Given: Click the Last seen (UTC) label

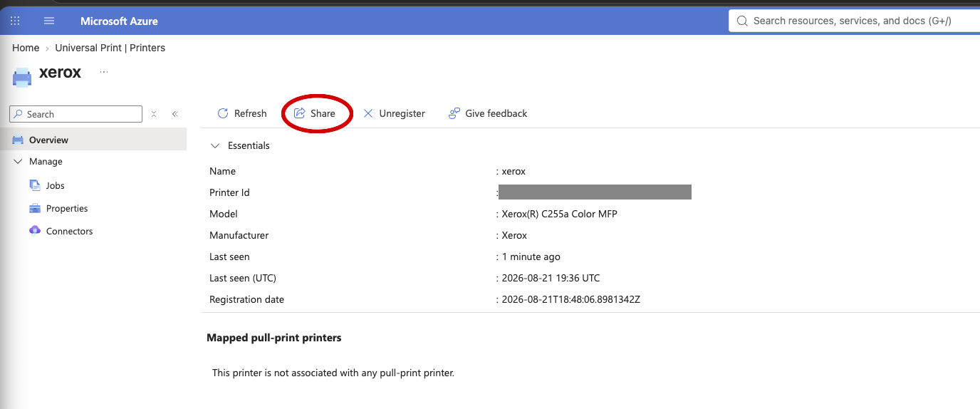Looking at the screenshot, I should point(243,278).
